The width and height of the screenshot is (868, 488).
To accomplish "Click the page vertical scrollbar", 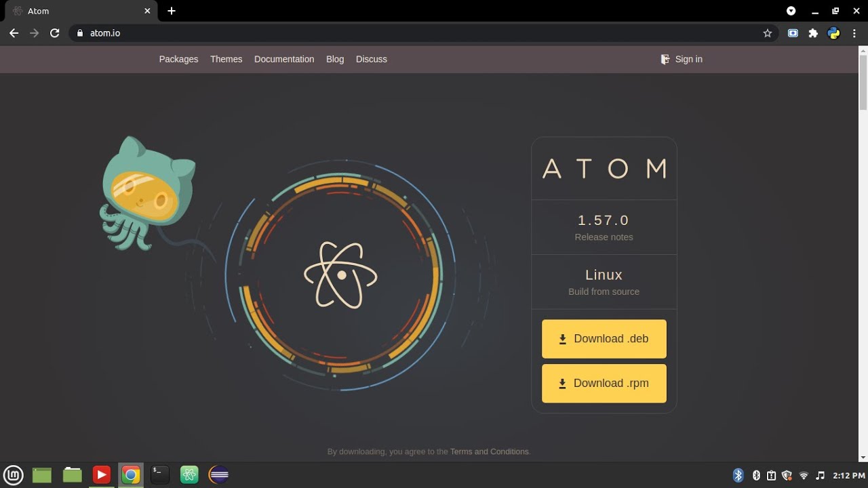I will point(863,82).
